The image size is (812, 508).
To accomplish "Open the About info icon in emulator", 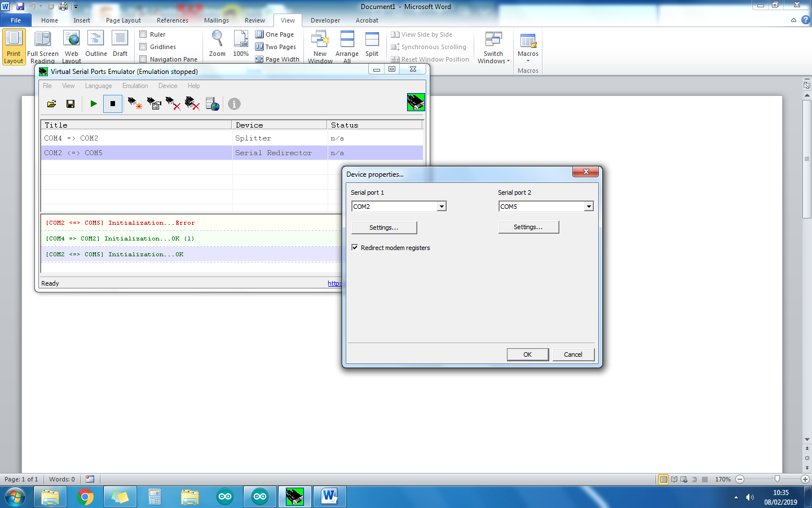I will (x=234, y=104).
